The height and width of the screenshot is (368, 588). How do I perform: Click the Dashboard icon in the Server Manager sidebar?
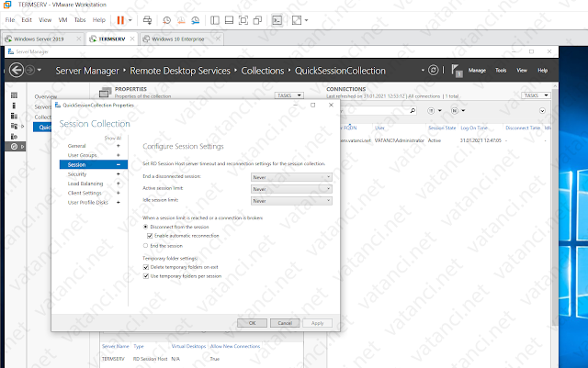(15, 95)
